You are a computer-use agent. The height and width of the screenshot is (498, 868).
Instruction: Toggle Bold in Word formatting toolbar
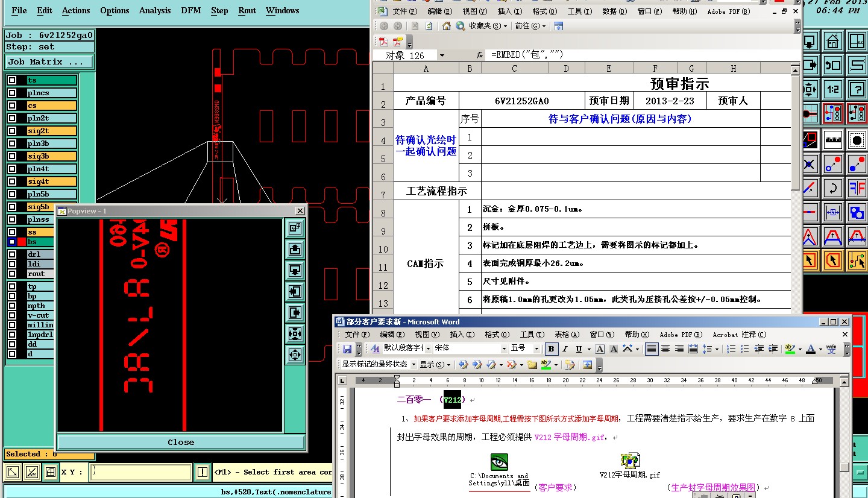[551, 348]
